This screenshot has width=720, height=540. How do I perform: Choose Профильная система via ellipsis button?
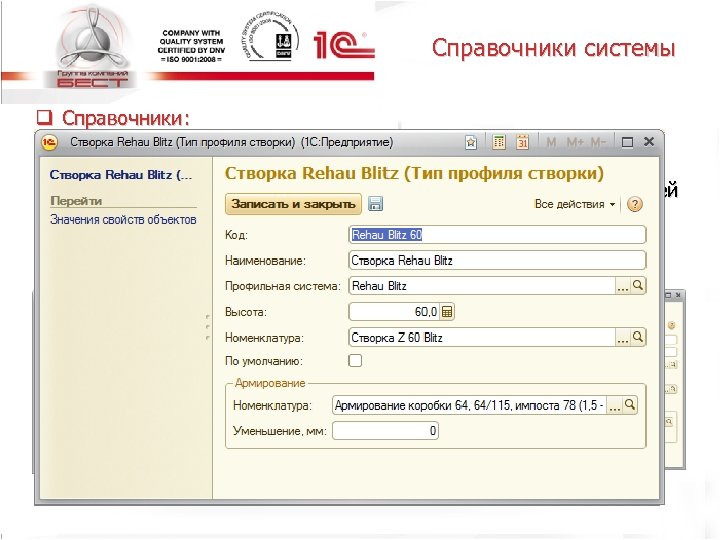623,286
